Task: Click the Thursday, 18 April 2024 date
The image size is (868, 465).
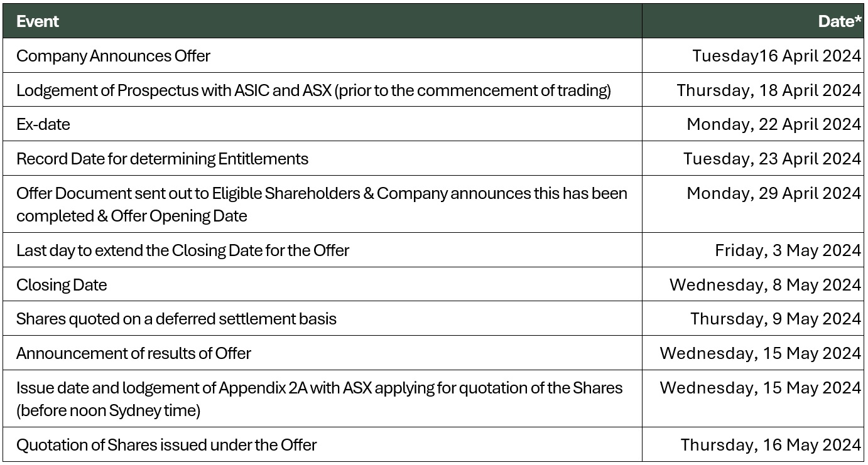Action: [x=769, y=90]
